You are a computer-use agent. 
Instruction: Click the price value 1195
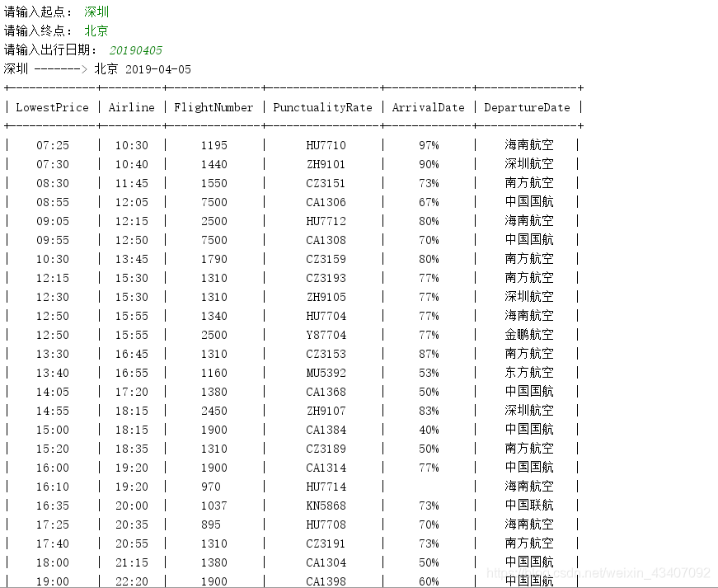tap(214, 145)
